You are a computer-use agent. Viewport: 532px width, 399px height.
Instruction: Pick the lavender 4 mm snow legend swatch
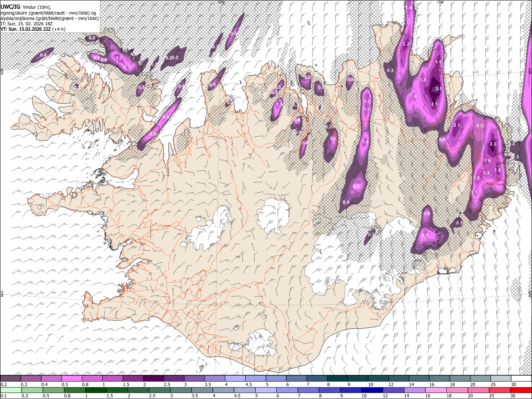click(x=235, y=378)
